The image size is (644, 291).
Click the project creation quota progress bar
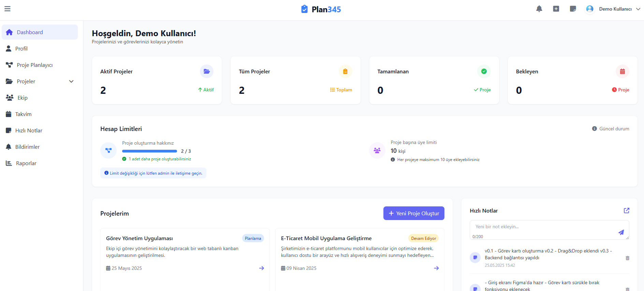point(149,151)
